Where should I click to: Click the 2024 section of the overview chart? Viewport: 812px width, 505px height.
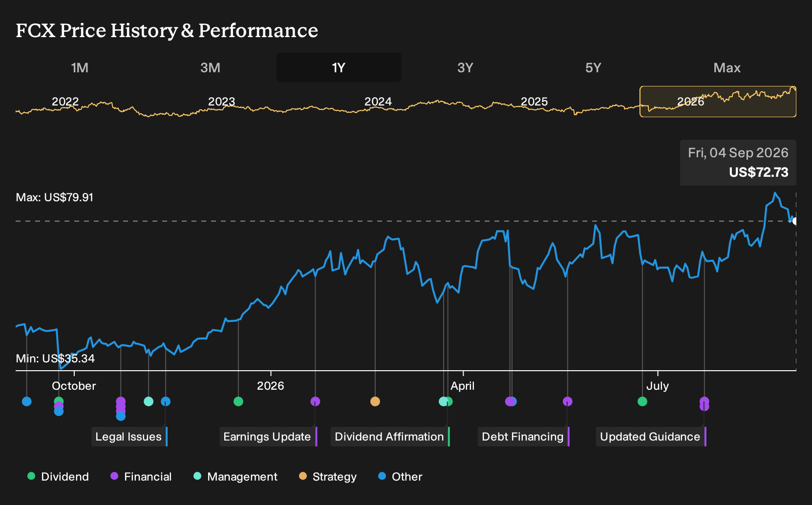point(378,102)
